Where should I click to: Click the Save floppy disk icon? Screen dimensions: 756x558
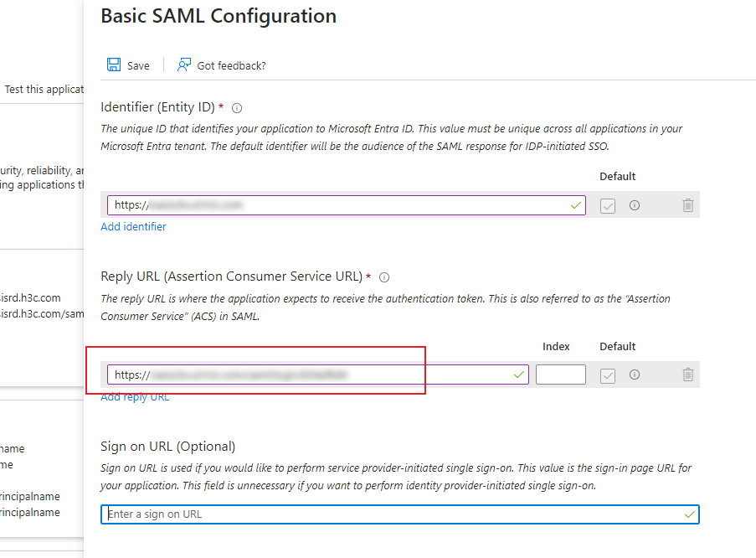[x=114, y=65]
